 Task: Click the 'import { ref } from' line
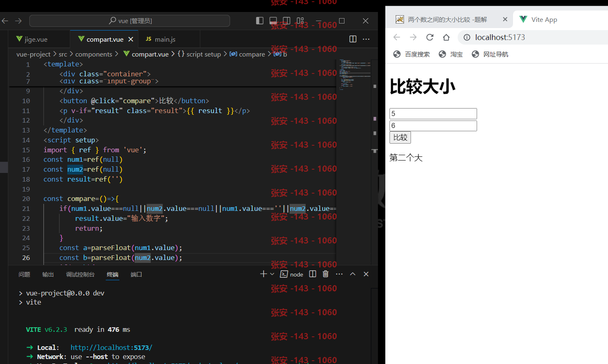coord(95,150)
